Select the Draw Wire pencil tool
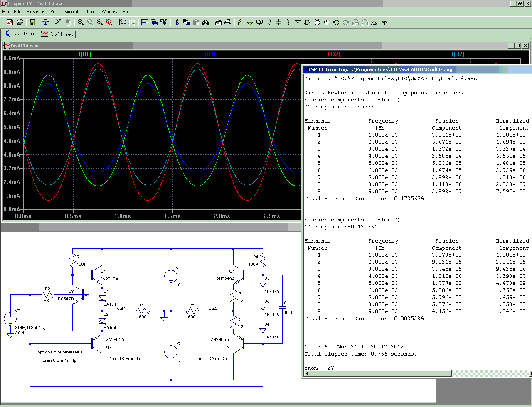 tap(241, 22)
